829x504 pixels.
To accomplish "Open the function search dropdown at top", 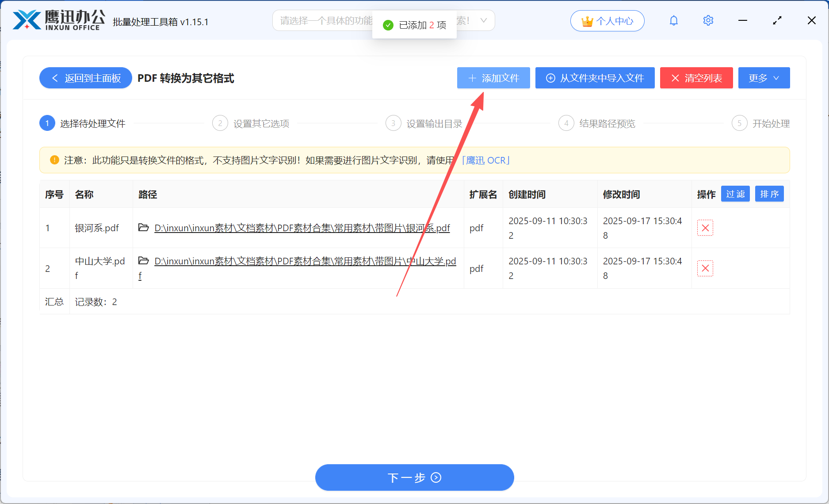I will [383, 21].
